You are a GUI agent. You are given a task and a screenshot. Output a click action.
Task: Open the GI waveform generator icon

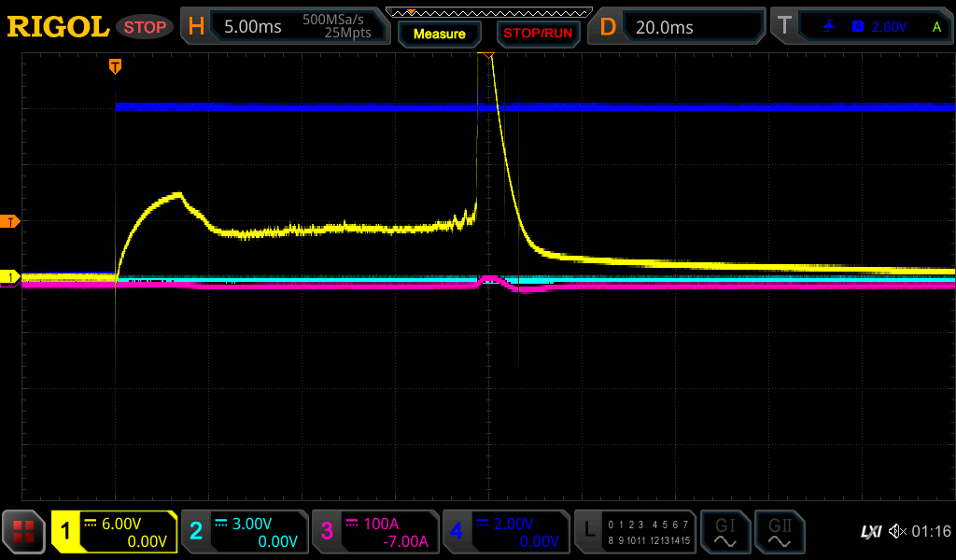click(724, 532)
